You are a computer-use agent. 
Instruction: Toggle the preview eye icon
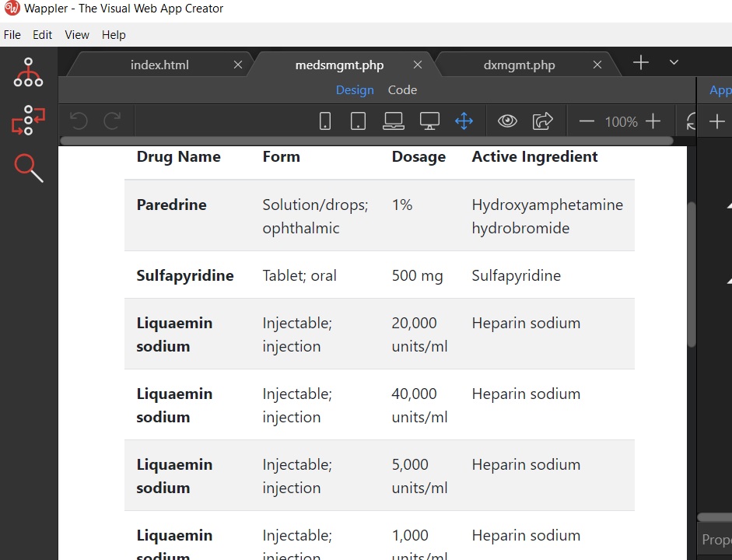click(507, 121)
